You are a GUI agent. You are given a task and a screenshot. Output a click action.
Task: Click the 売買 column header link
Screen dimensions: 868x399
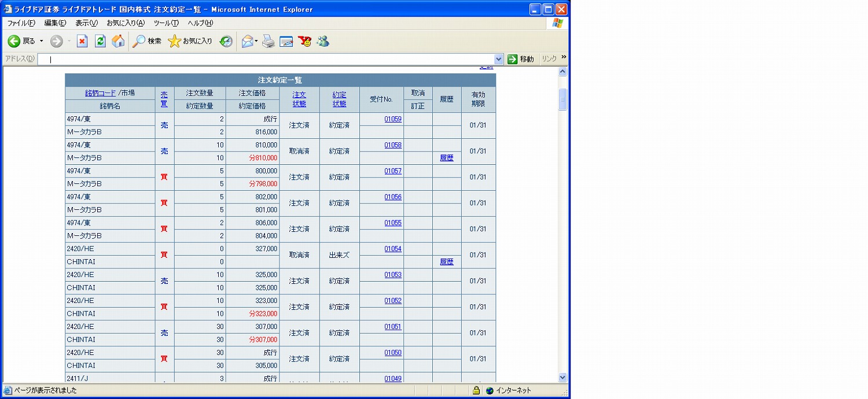click(164, 99)
